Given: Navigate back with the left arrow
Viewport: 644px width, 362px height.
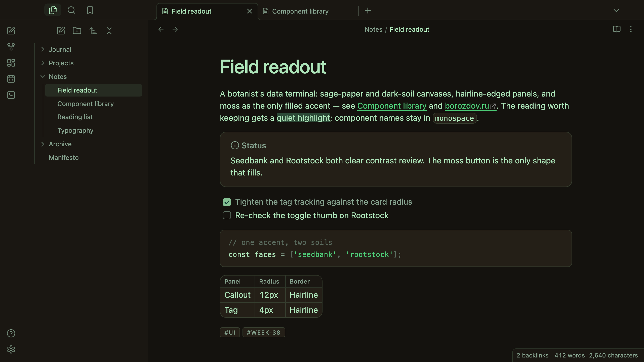Looking at the screenshot, I should click(x=161, y=29).
